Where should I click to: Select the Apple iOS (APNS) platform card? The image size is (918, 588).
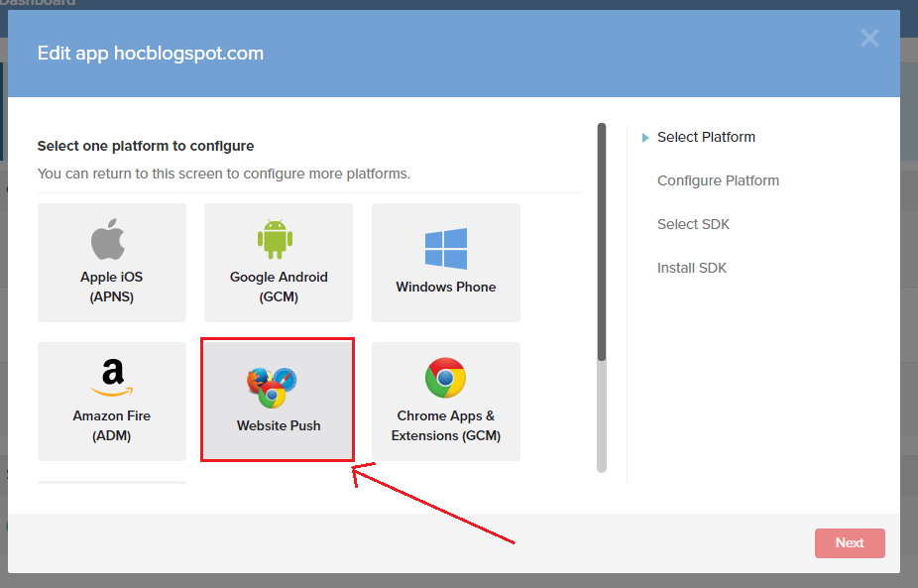point(112,263)
